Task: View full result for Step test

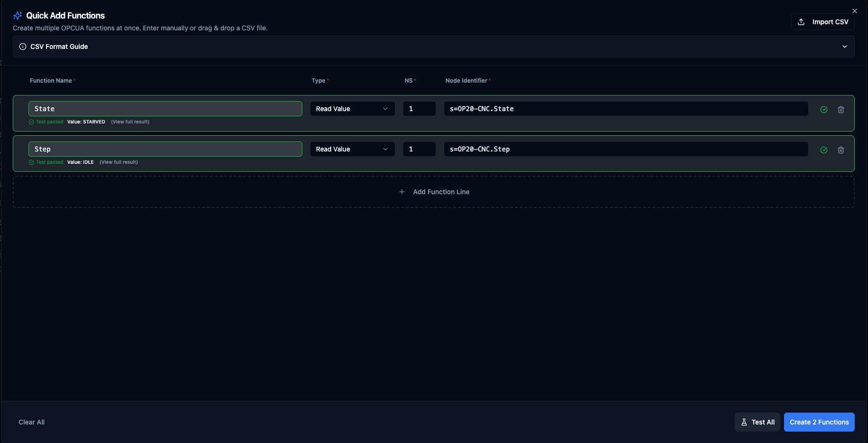Action: click(x=119, y=162)
